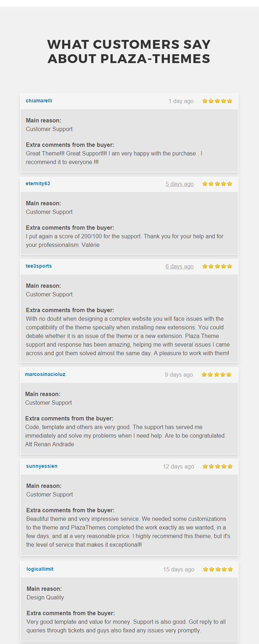The image size is (259, 644).
Task: Click the '9 days ago' timestamp
Action: pyautogui.click(x=179, y=375)
